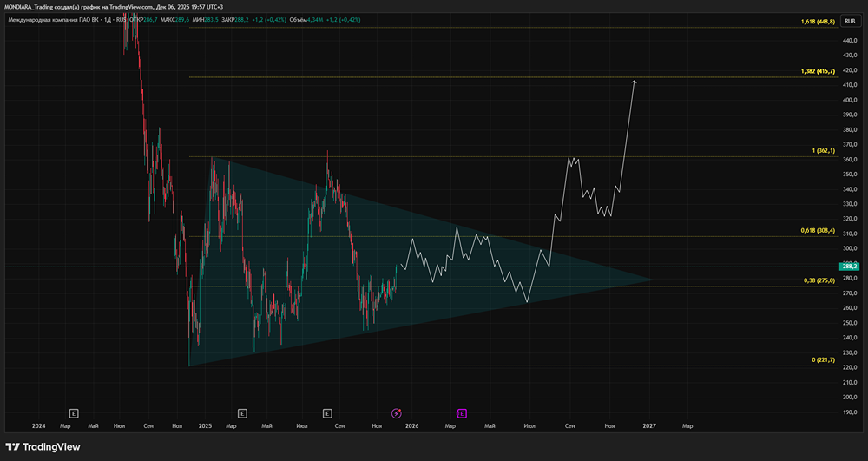
Task: Click the right apex of the teal triangle
Action: point(653,280)
